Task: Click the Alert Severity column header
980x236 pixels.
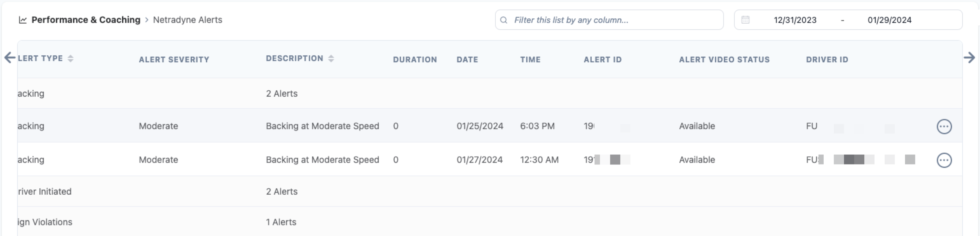Action: click(x=174, y=60)
